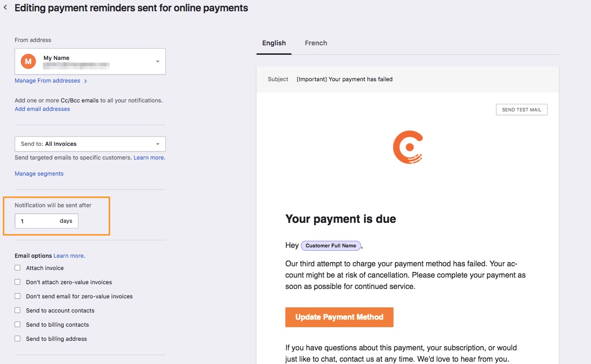
Task: Open the Add email addresses link
Action: click(42, 109)
